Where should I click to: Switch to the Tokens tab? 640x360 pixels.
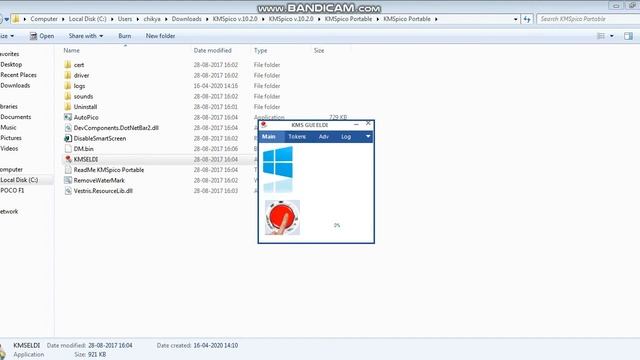coord(297,137)
